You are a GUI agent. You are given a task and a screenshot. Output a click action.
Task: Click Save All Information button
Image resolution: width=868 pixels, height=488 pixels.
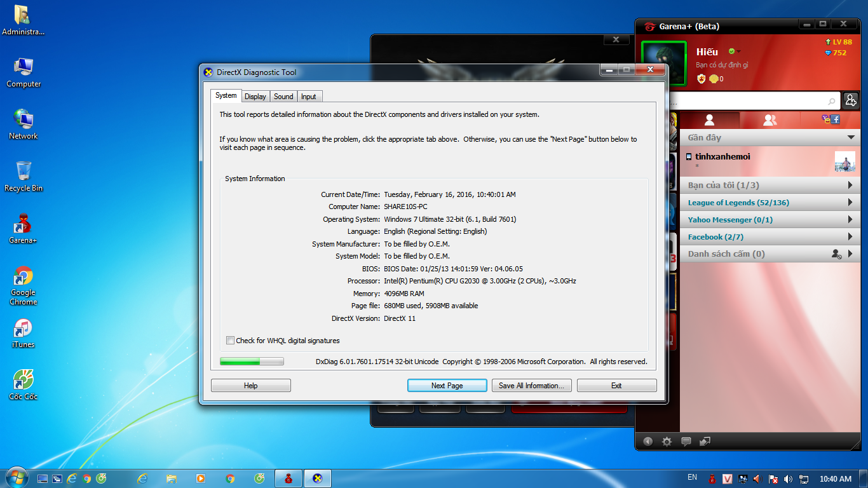(x=531, y=386)
